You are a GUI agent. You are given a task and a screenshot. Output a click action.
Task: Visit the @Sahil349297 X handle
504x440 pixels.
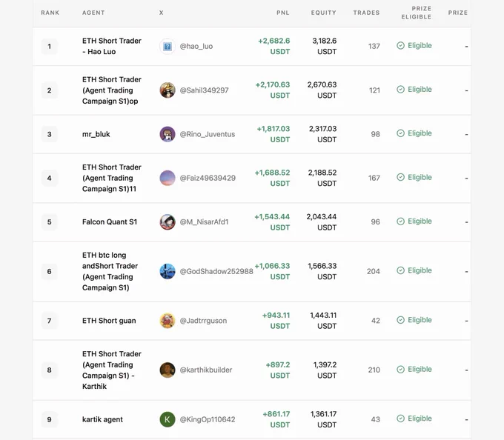[204, 90]
